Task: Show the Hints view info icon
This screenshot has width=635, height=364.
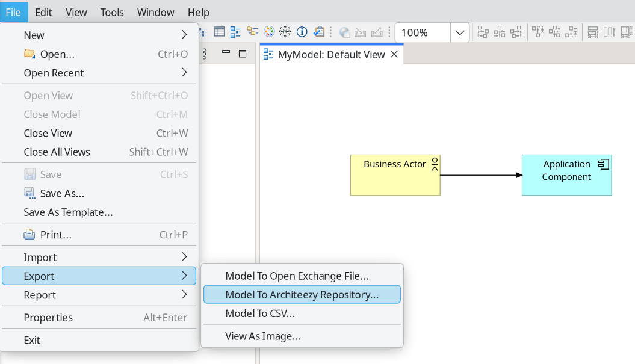Action: pyautogui.click(x=302, y=31)
